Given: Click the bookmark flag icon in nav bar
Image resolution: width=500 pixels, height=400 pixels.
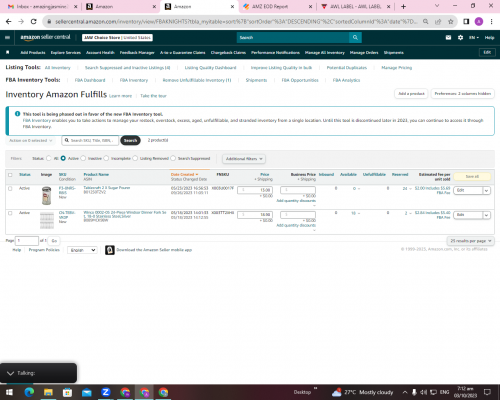Looking at the screenshot, I should (8, 52).
